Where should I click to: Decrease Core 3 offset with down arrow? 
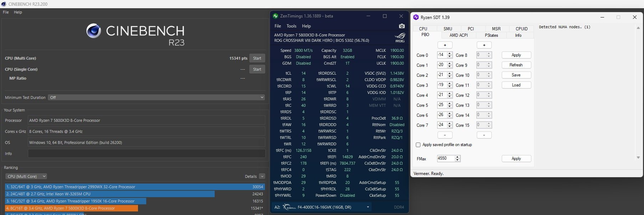[x=450, y=87]
